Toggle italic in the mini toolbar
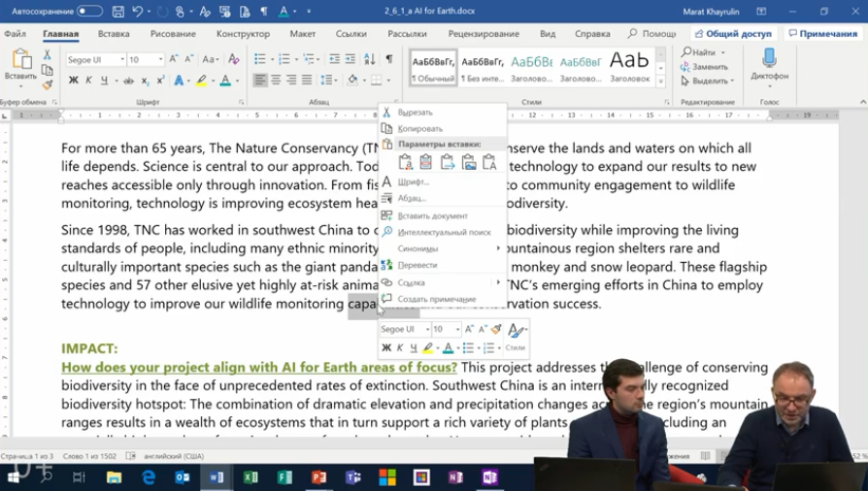This screenshot has height=491, width=868. point(400,347)
